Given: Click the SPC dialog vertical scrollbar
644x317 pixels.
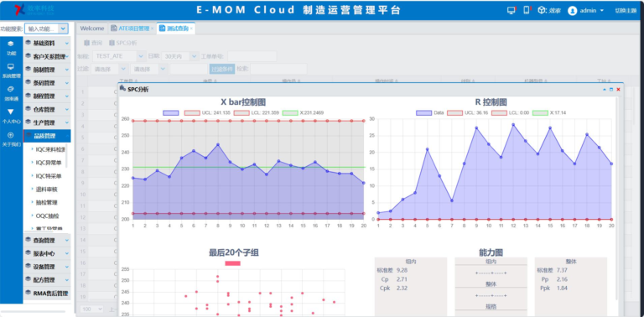Looking at the screenshot, I should [x=617, y=197].
